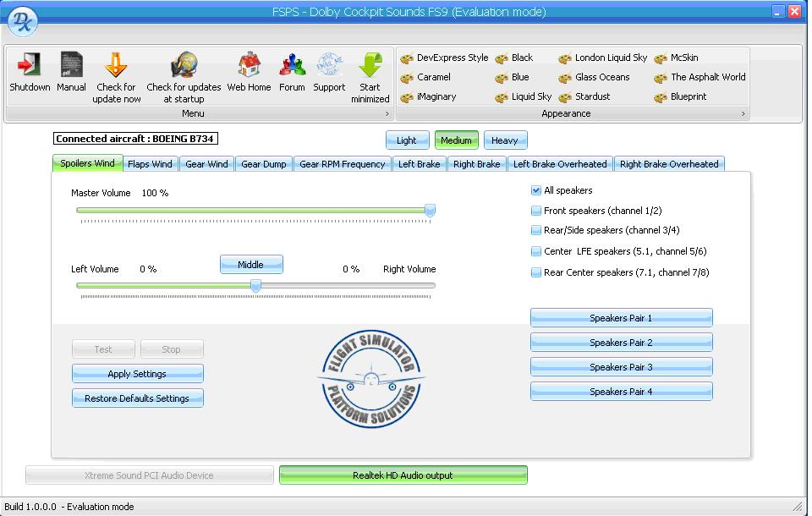Apply the Glass Oceans skin

tap(594, 78)
